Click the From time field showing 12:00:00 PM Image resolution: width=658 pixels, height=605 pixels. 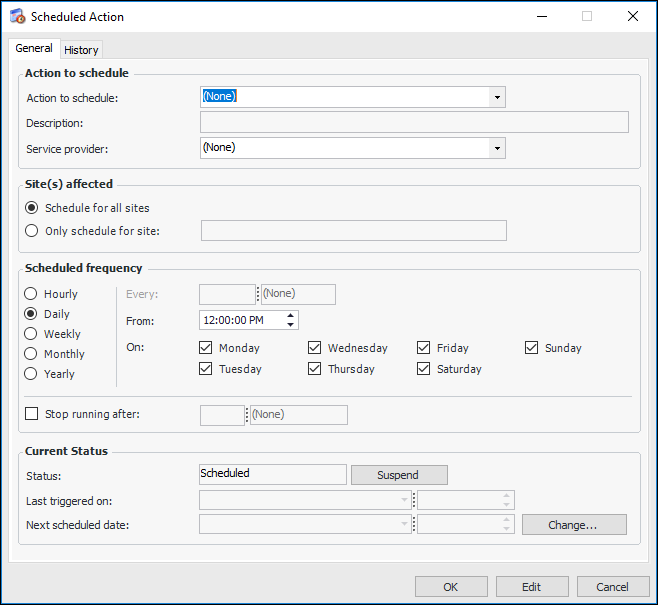pyautogui.click(x=241, y=320)
